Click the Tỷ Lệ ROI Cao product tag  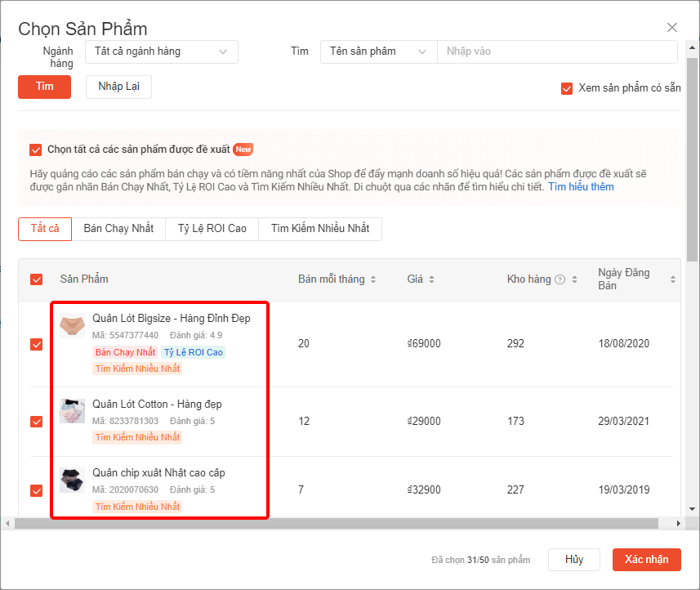click(192, 352)
